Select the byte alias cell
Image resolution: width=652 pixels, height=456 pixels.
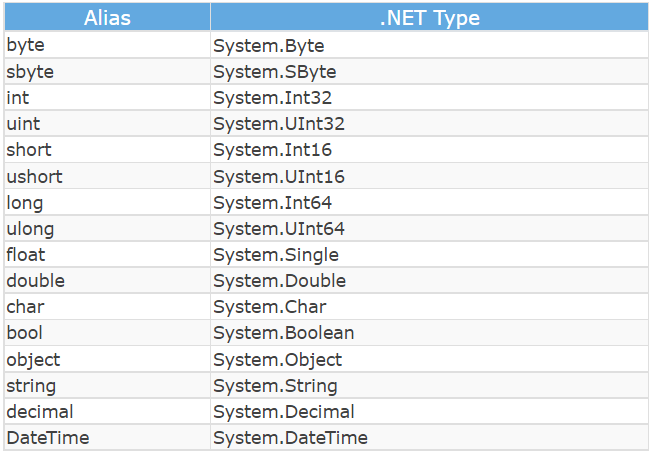[x=107, y=45]
